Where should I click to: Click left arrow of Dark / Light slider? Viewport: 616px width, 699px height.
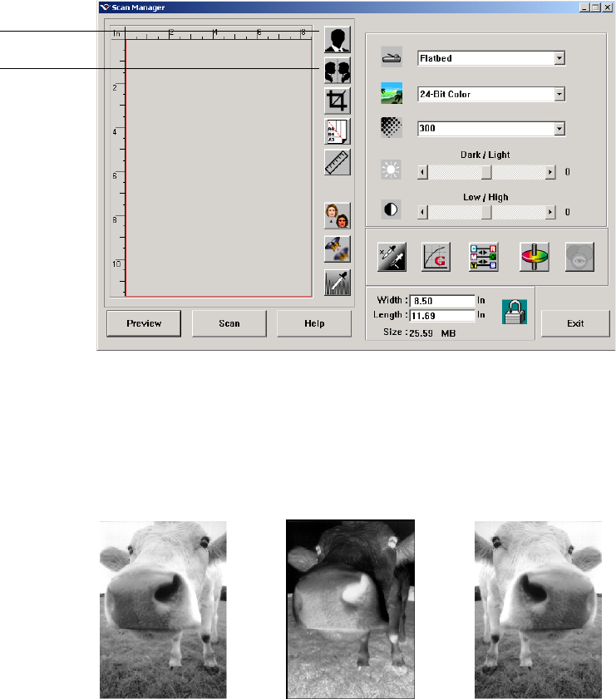[422, 172]
